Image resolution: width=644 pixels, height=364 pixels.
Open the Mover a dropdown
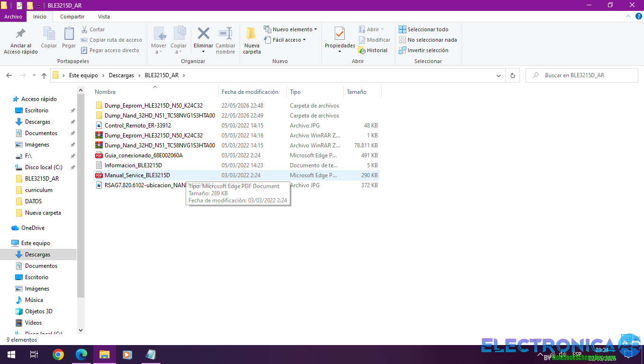159,49
